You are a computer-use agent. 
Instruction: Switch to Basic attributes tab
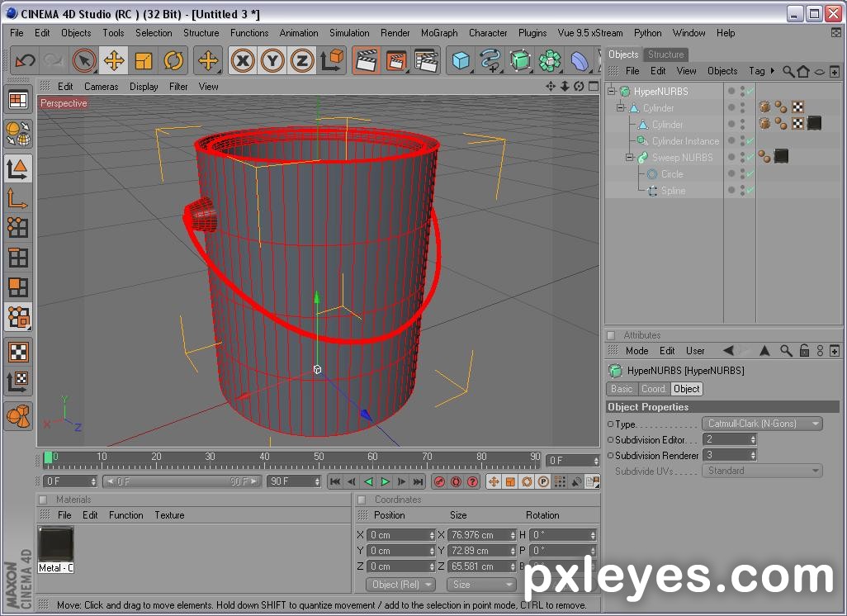point(622,389)
